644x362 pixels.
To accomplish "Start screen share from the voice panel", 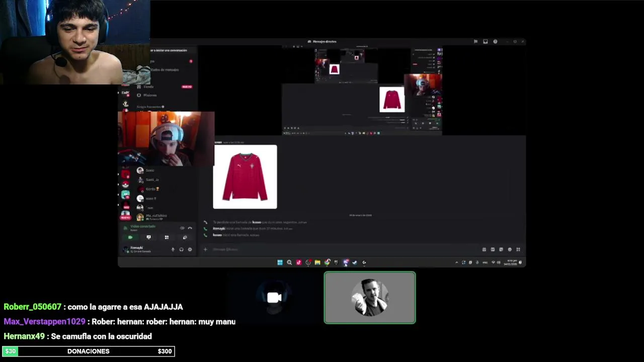I will [x=148, y=237].
